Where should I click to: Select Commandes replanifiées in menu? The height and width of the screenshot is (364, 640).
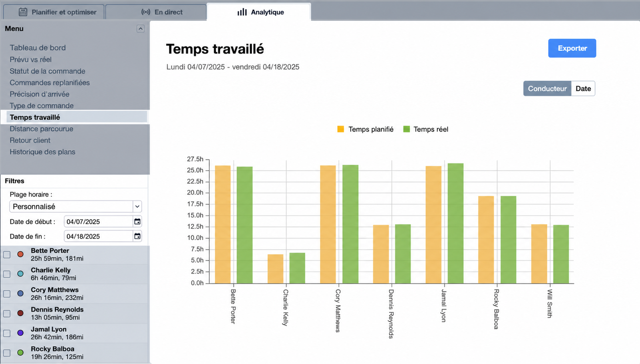coord(50,83)
